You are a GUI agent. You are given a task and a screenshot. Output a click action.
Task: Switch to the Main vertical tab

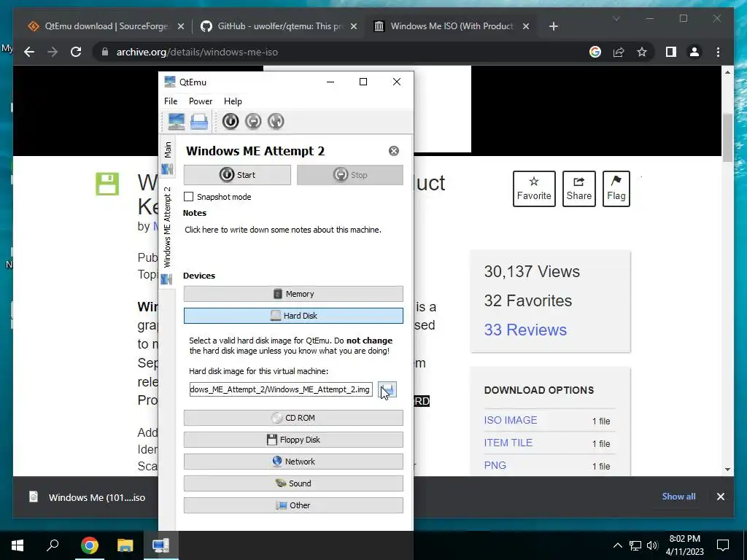[167, 157]
